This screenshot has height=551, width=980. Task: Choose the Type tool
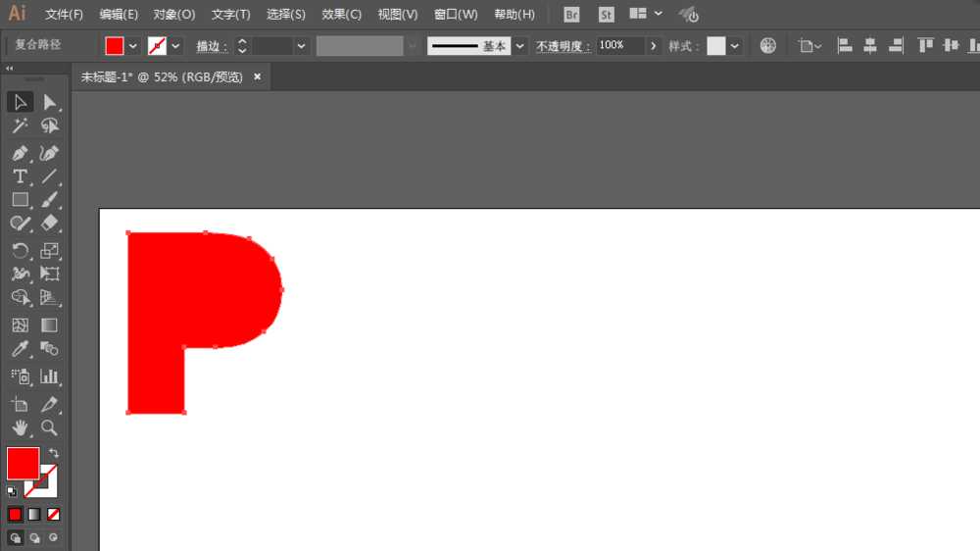pyautogui.click(x=20, y=176)
